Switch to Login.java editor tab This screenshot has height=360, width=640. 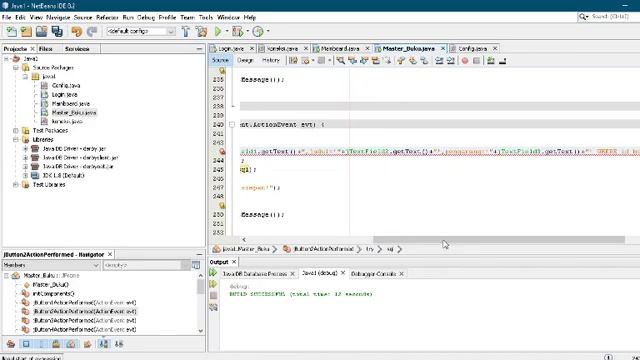point(231,49)
